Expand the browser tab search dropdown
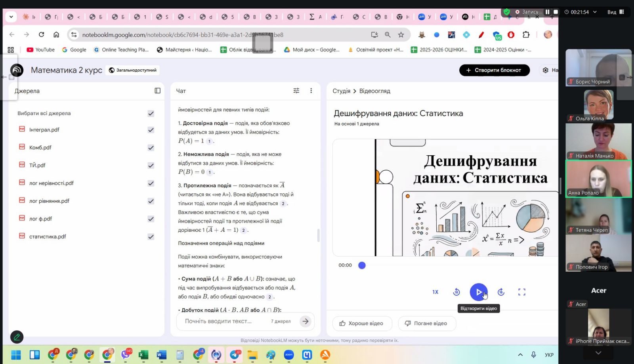Viewport: 634px width, 364px height. coord(11,17)
